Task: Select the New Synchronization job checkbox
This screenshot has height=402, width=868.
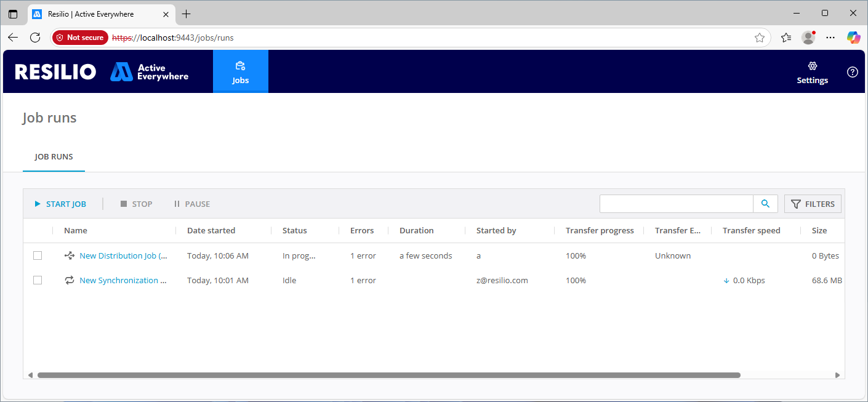Action: click(38, 280)
